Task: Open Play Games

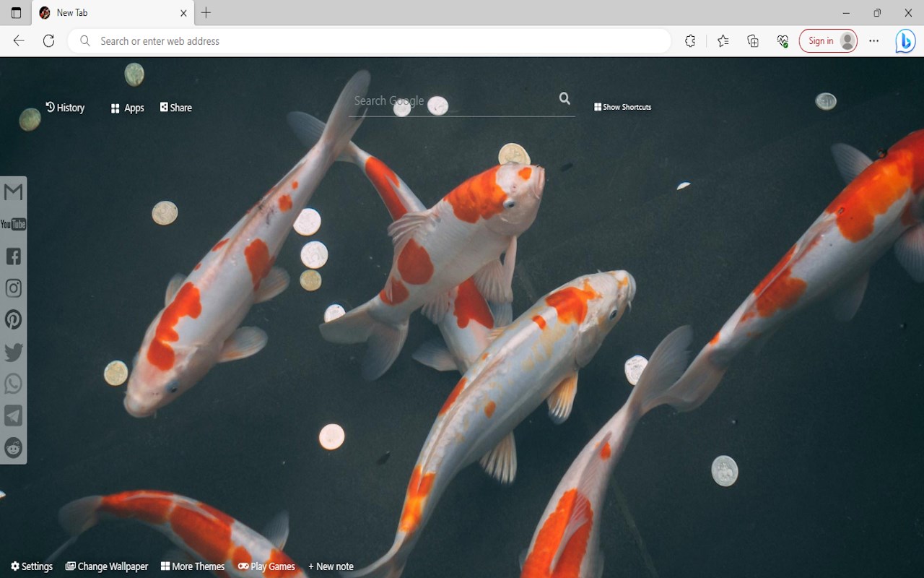Action: [x=266, y=566]
